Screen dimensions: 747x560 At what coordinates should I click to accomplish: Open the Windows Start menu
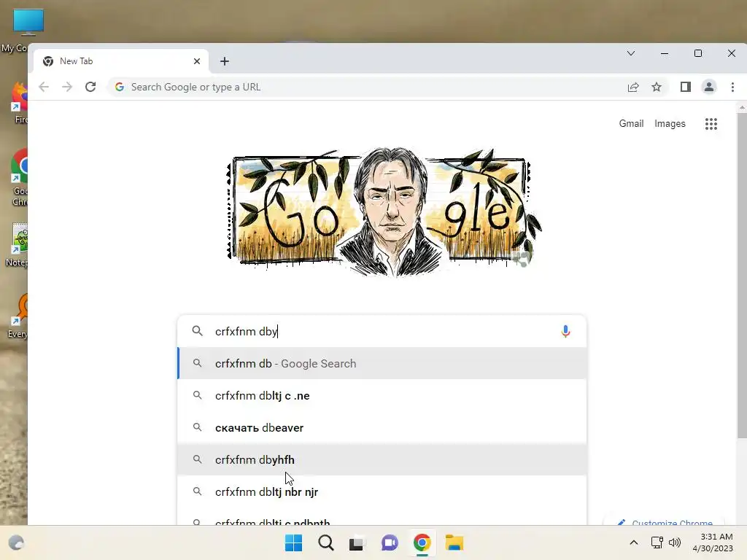(293, 542)
